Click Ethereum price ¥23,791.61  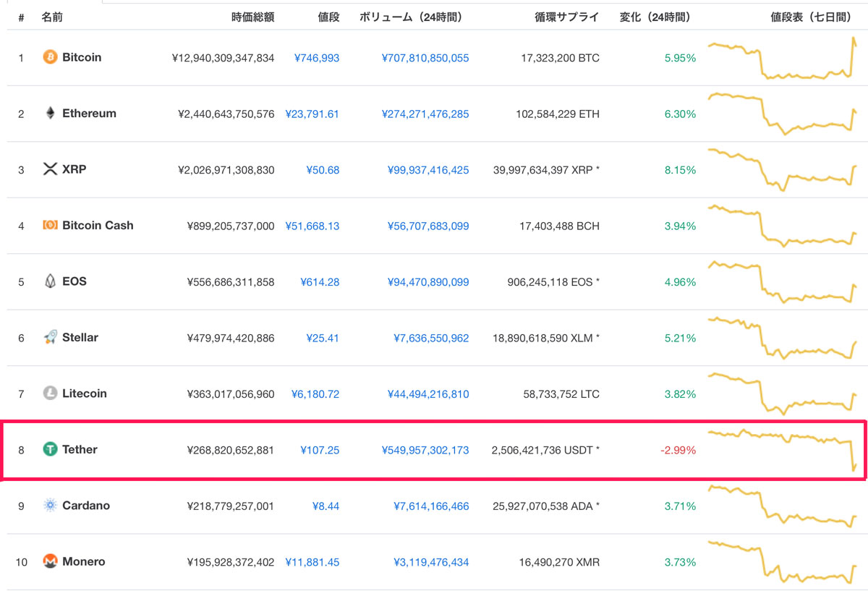(x=312, y=114)
